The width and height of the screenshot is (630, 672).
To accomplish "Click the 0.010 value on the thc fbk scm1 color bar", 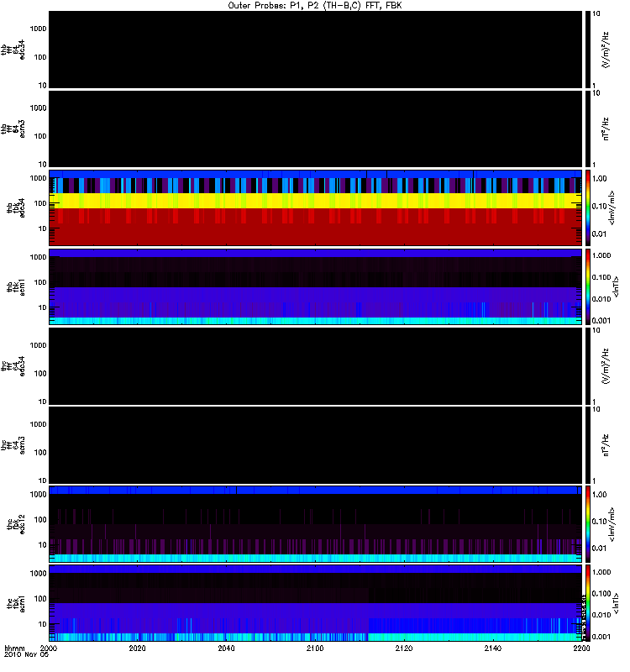I will [601, 615].
